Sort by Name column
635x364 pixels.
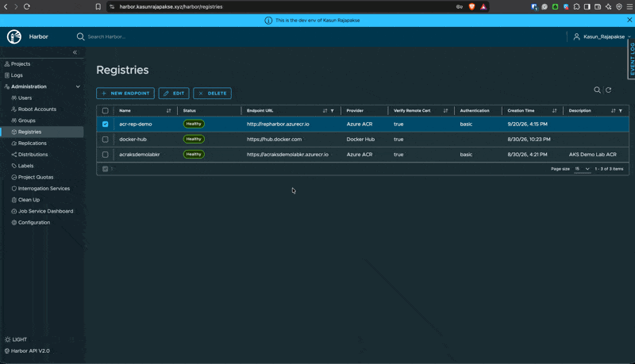168,111
